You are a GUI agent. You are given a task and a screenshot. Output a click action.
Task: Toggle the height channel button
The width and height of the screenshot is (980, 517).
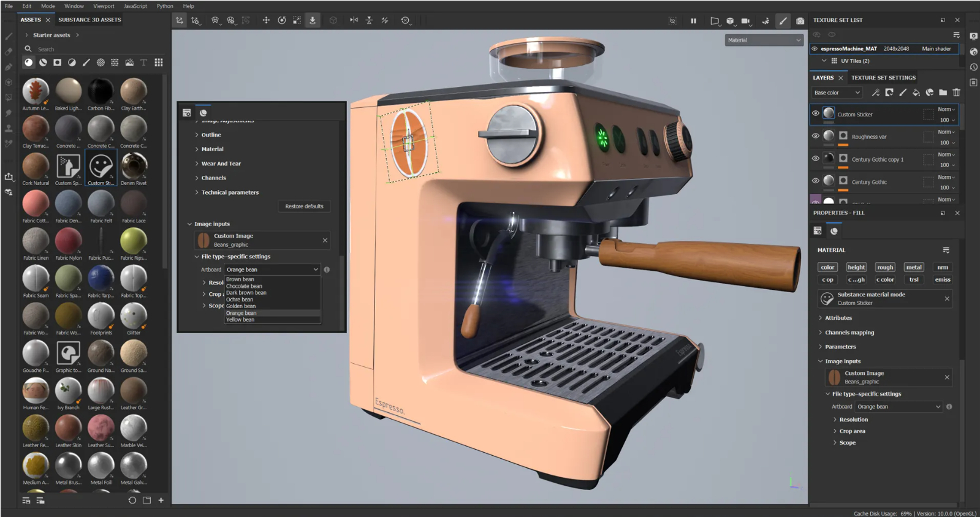tap(856, 268)
